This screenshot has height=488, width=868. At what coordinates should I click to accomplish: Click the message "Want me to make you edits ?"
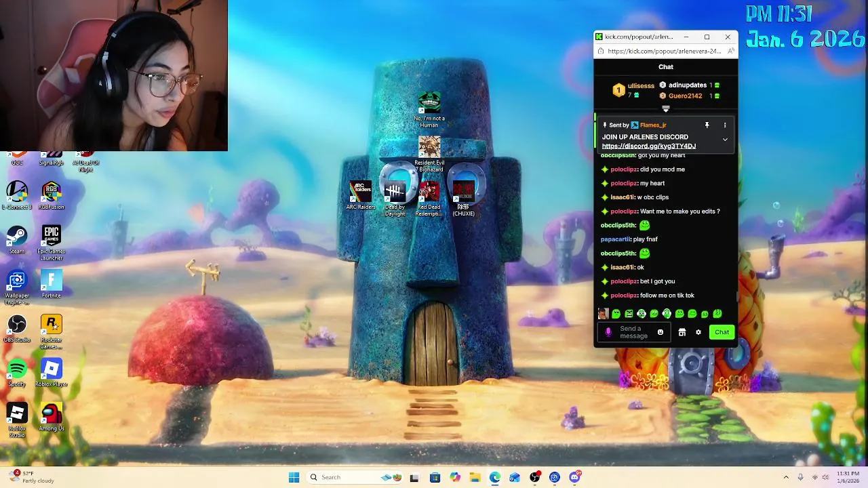point(680,211)
